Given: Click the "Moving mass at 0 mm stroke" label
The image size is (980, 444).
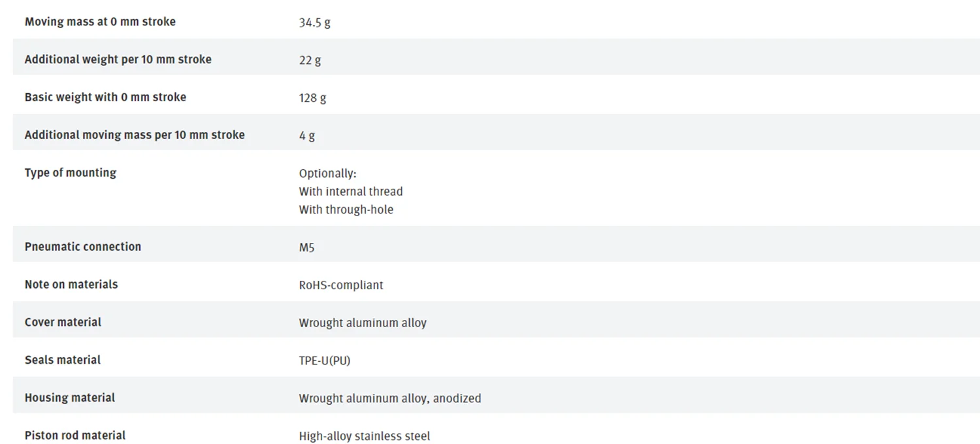Looking at the screenshot, I should 100,22.
